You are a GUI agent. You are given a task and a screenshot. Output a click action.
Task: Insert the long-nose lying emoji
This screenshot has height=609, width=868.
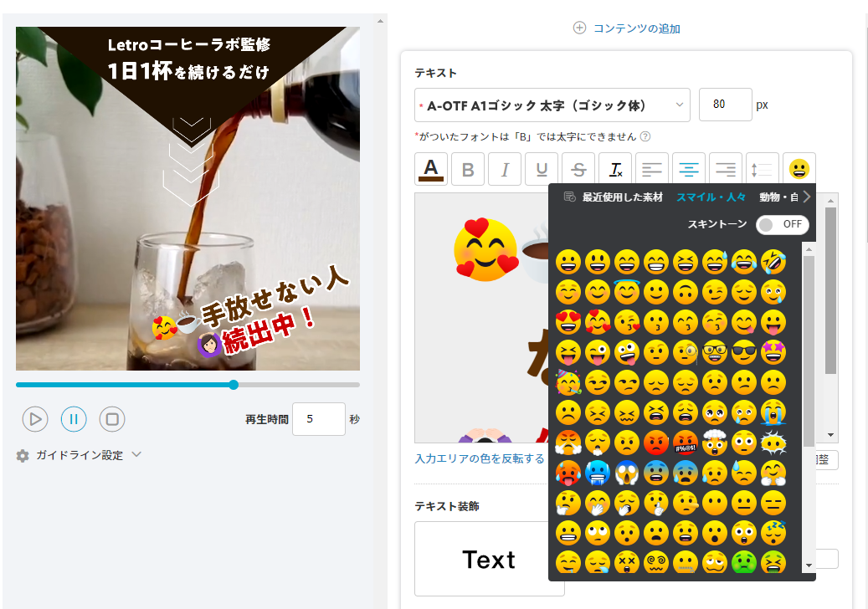coord(686,503)
